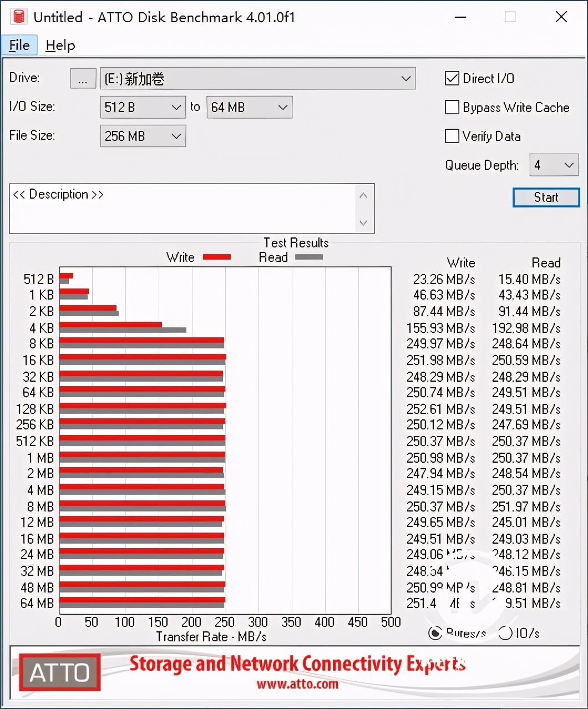Viewport: 588px width, 709px height.
Task: Open the Drive selection dropdown
Action: pos(405,78)
